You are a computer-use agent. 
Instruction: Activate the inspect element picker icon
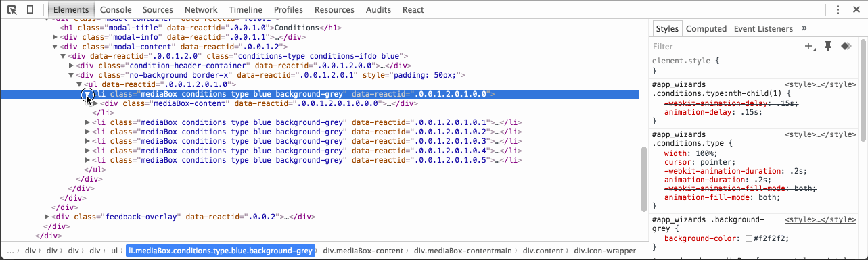(12, 9)
